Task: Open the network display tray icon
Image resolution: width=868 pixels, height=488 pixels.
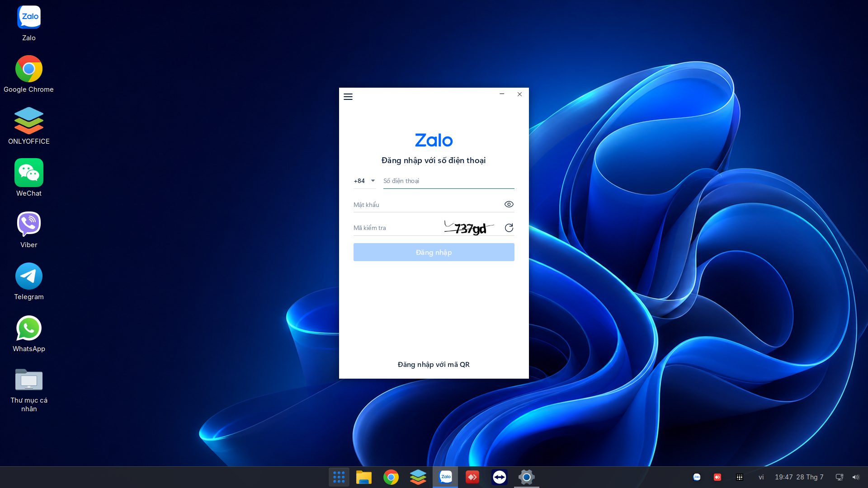Action: 840,477
